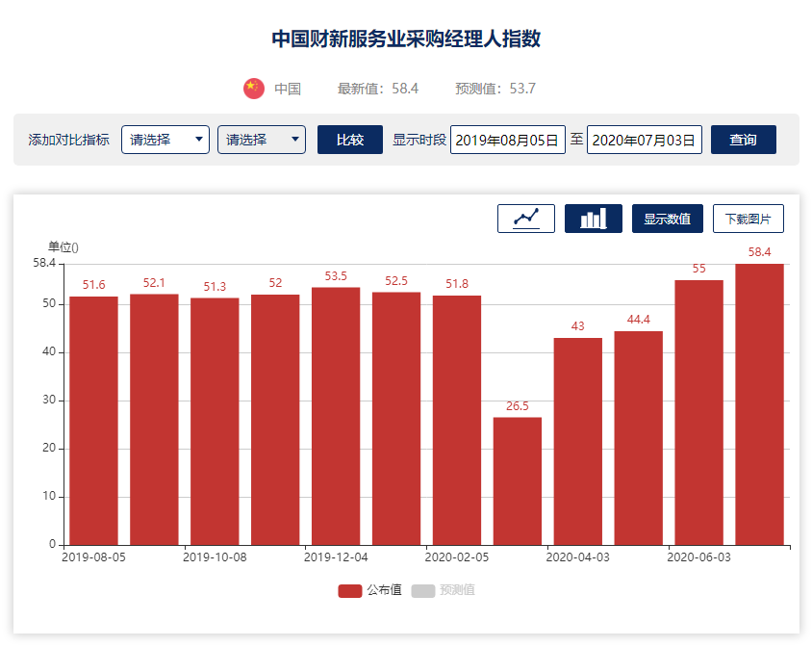This screenshot has width=812, height=647.
Task: Click the y-axis tick label 58.4
Action: click(x=44, y=263)
